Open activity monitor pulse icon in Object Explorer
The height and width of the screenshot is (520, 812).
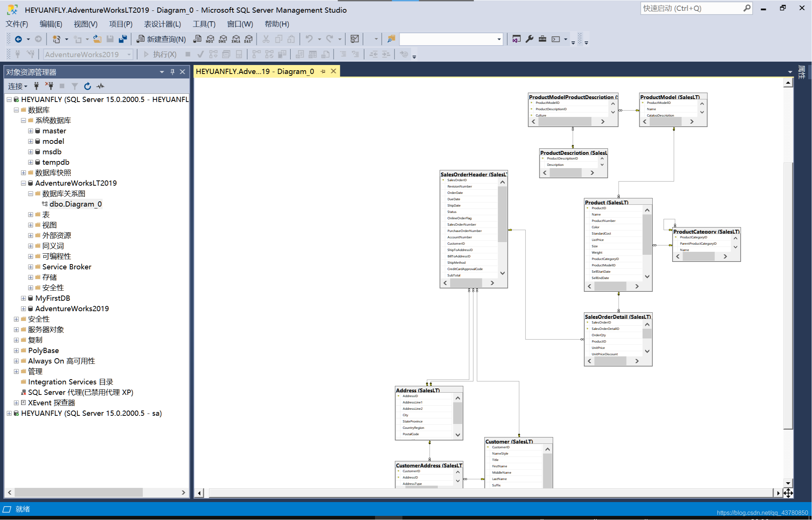click(x=100, y=86)
